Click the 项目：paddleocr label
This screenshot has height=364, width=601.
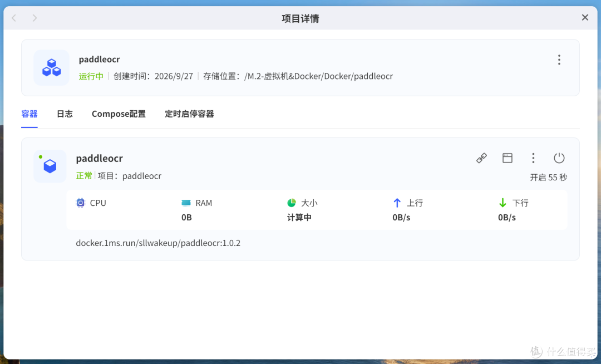tap(130, 176)
